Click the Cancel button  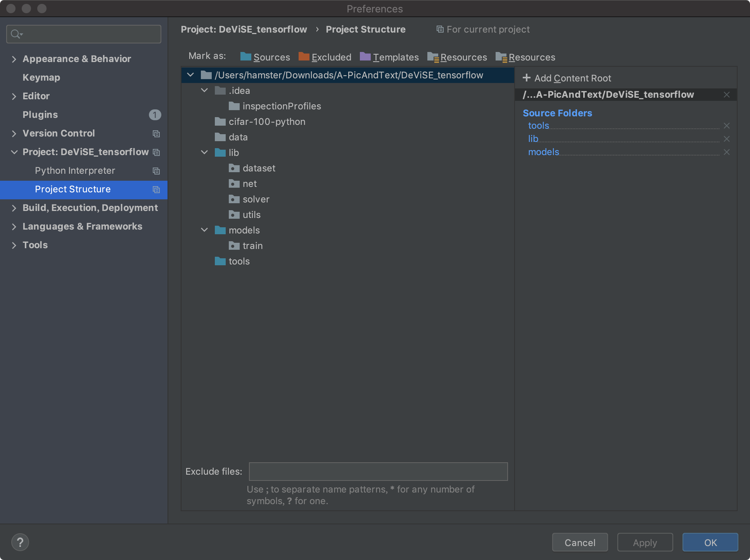pos(579,542)
